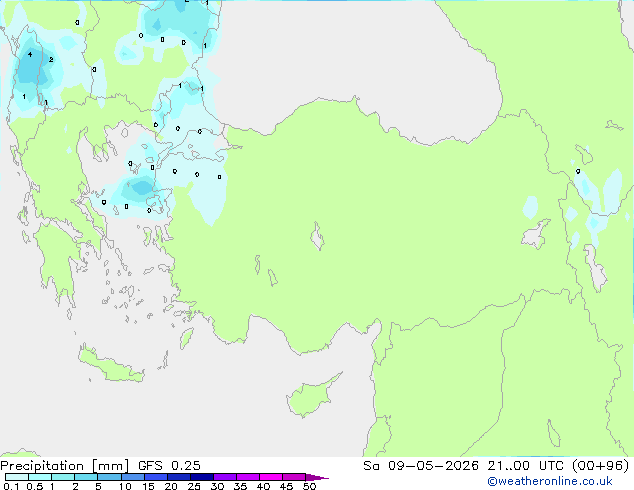Click the purple arrow tip above 50 mm

pos(317,477)
